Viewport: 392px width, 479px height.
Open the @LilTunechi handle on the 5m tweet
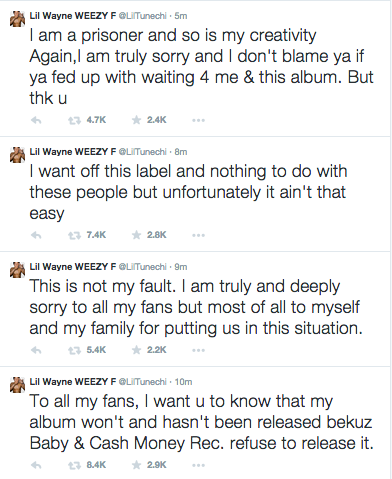click(142, 16)
